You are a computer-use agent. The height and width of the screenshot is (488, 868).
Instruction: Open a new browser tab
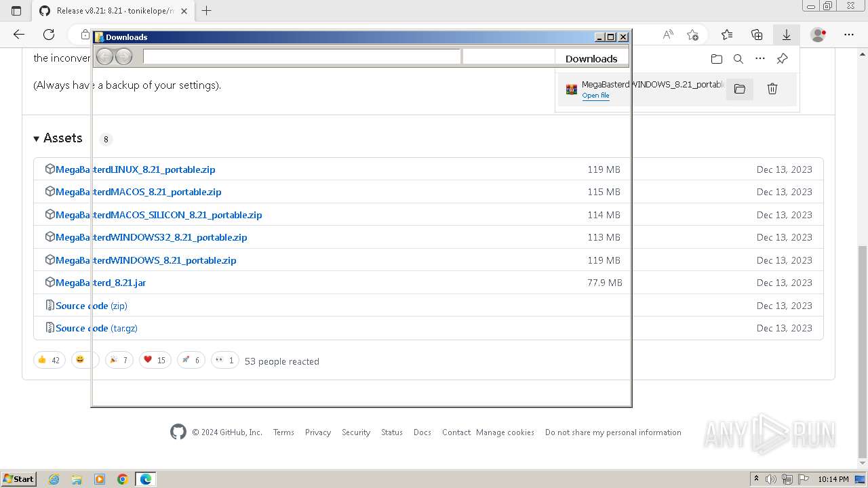click(x=207, y=11)
